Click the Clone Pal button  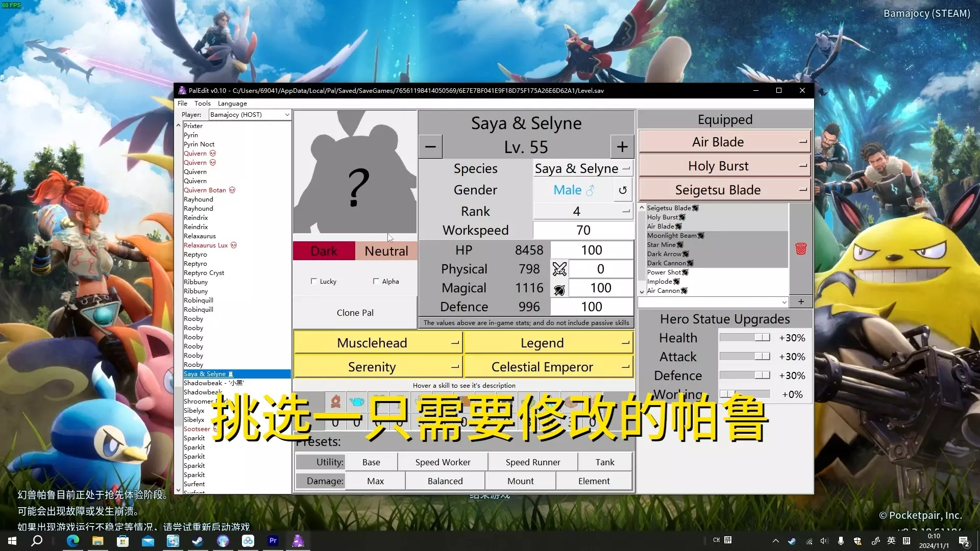(355, 313)
